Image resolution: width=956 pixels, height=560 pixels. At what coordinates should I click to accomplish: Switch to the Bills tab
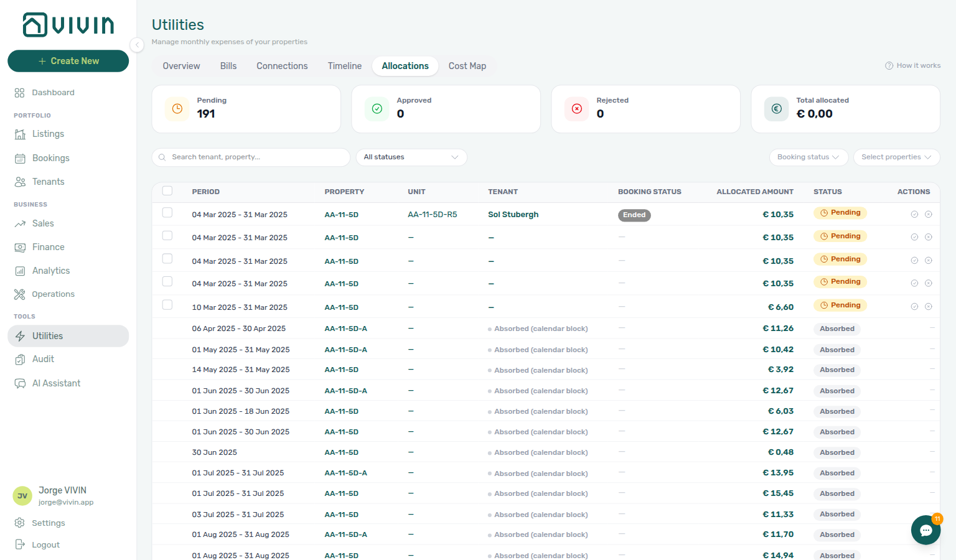pyautogui.click(x=228, y=66)
